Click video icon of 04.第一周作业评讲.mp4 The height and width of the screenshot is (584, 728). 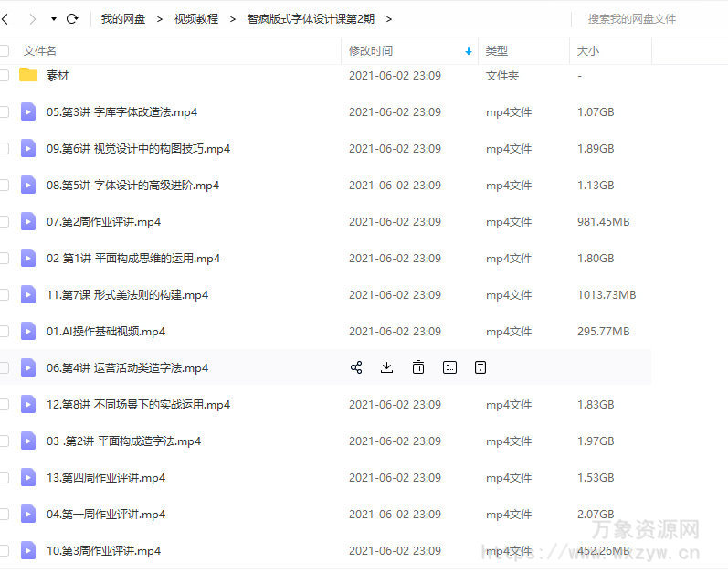coord(28,514)
